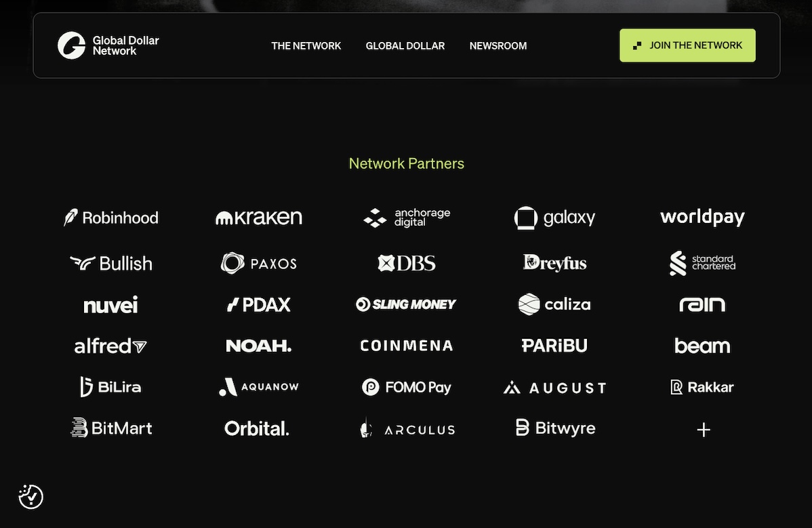Image resolution: width=812 pixels, height=528 pixels.
Task: Click the Aquanow partner logo
Action: 259,387
